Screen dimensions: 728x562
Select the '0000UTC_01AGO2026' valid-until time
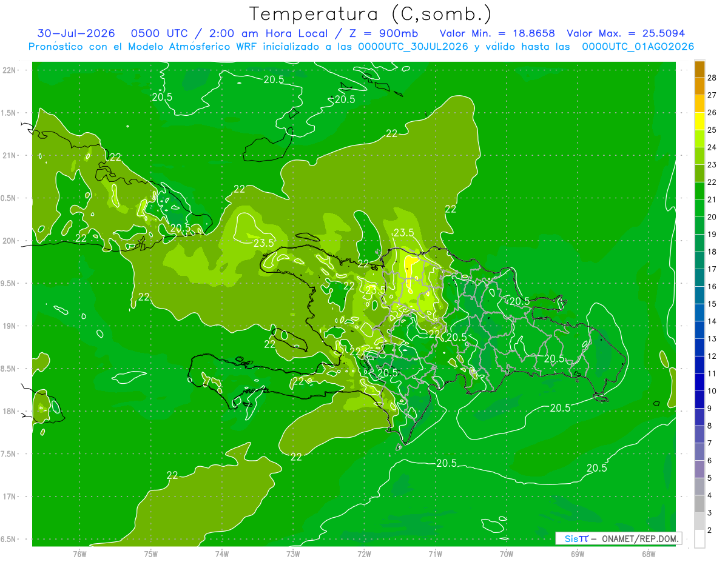[x=638, y=47]
